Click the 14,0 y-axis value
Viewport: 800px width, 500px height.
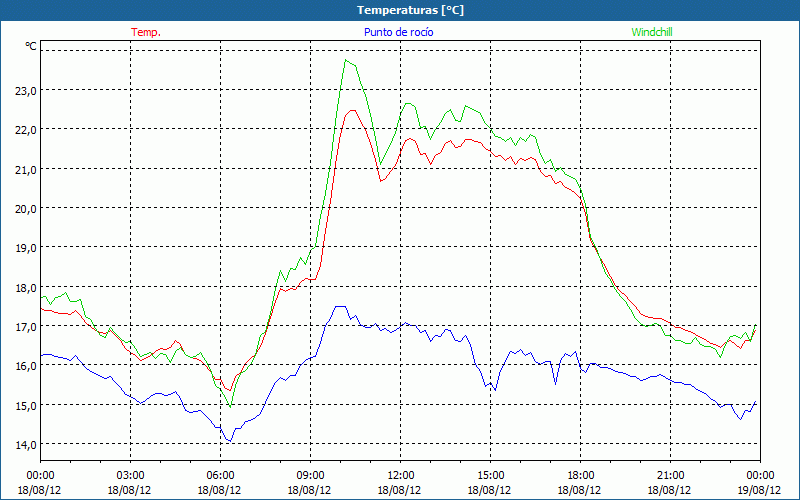[26, 445]
